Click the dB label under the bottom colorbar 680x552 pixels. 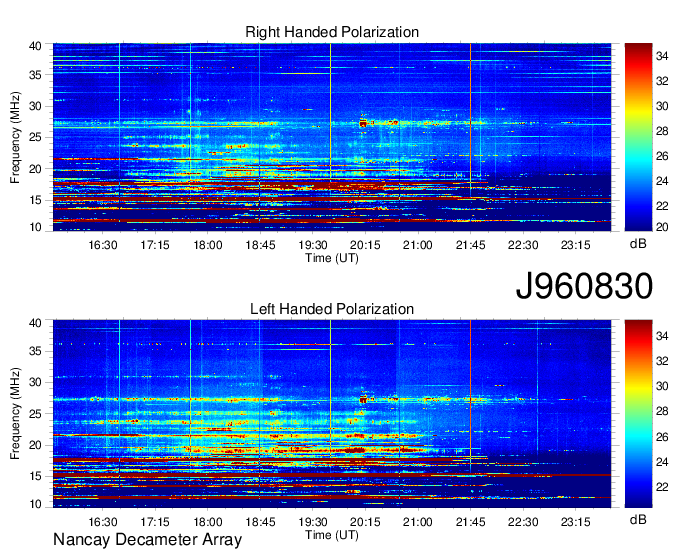[638, 519]
